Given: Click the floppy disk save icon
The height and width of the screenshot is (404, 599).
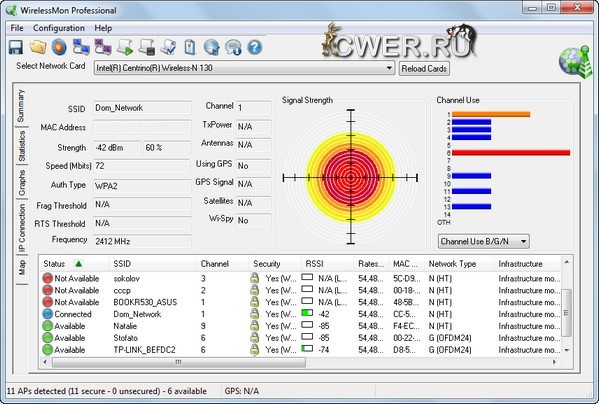Looking at the screenshot, I should [x=16, y=47].
